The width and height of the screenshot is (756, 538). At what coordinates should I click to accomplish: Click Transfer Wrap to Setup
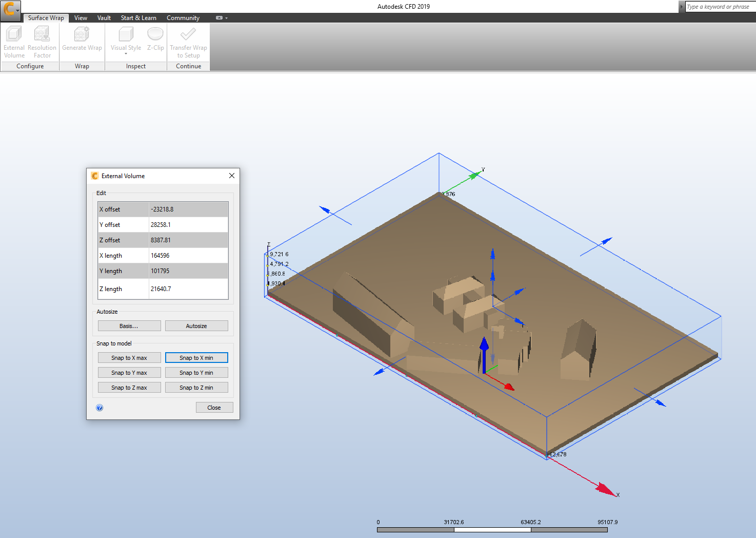188,42
